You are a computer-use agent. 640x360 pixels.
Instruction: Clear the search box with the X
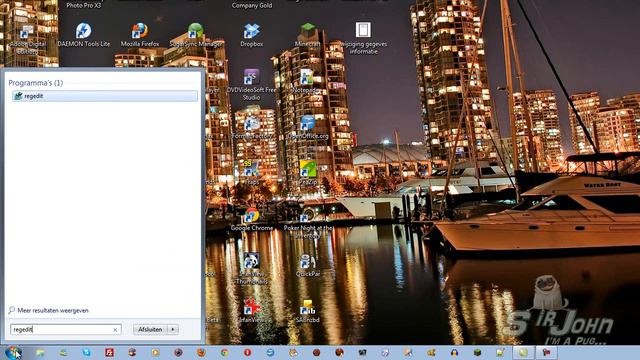pos(115,330)
